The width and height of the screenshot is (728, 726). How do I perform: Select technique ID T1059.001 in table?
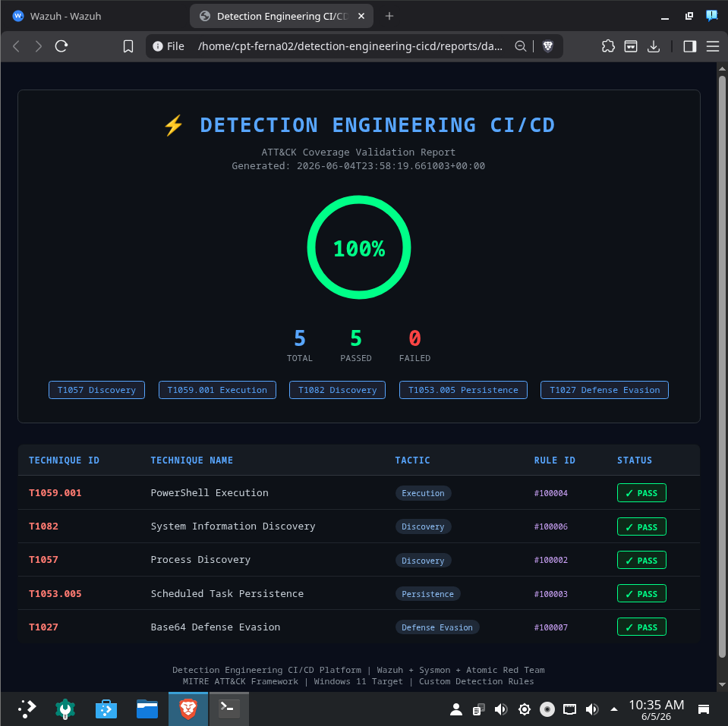tap(55, 492)
